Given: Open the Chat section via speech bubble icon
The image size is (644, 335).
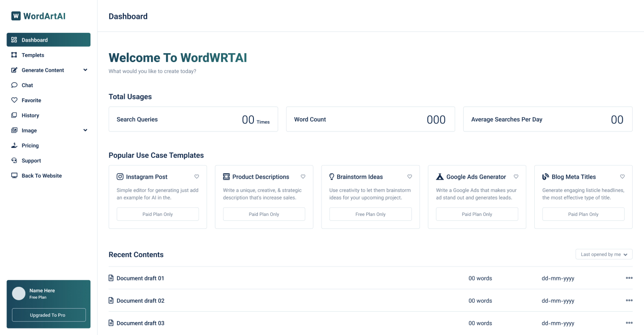Looking at the screenshot, I should click(x=14, y=85).
